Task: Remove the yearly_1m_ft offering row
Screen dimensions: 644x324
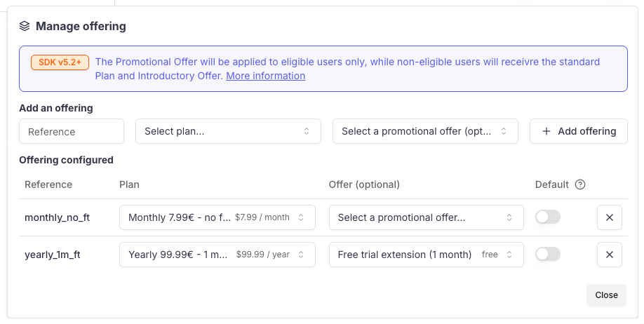Action: [x=609, y=255]
